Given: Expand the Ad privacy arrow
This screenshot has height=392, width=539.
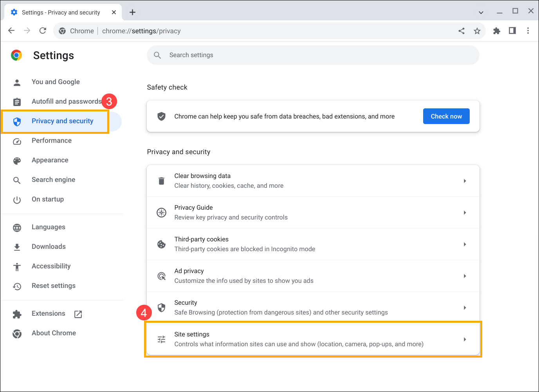Looking at the screenshot, I should pyautogui.click(x=465, y=276).
